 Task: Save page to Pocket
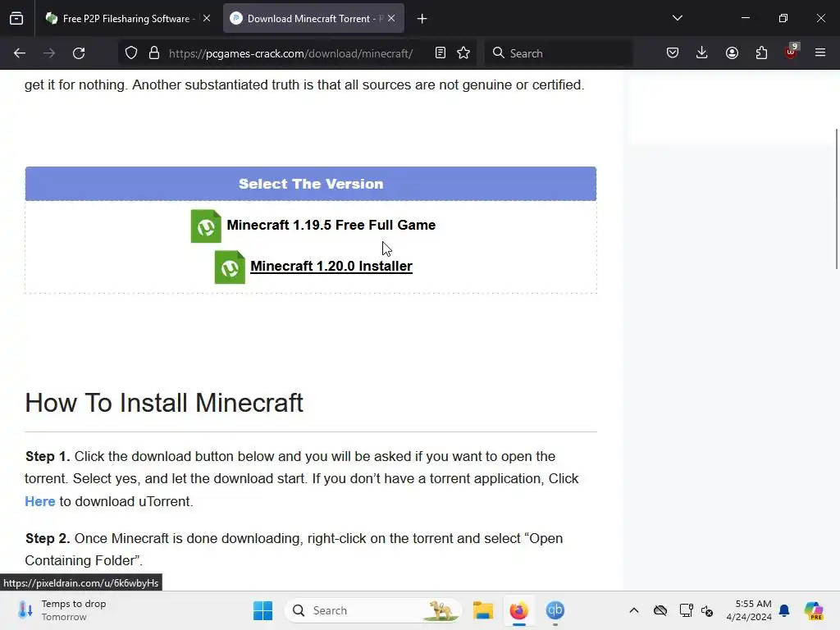click(x=673, y=53)
